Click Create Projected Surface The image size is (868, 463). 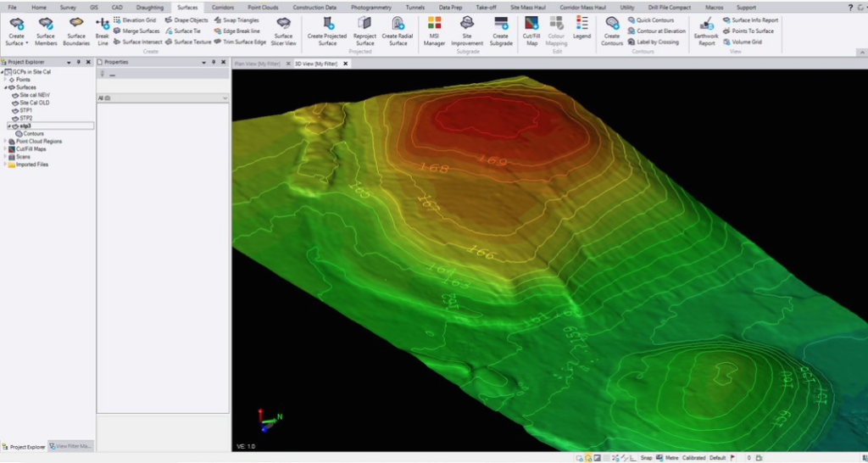coord(327,31)
